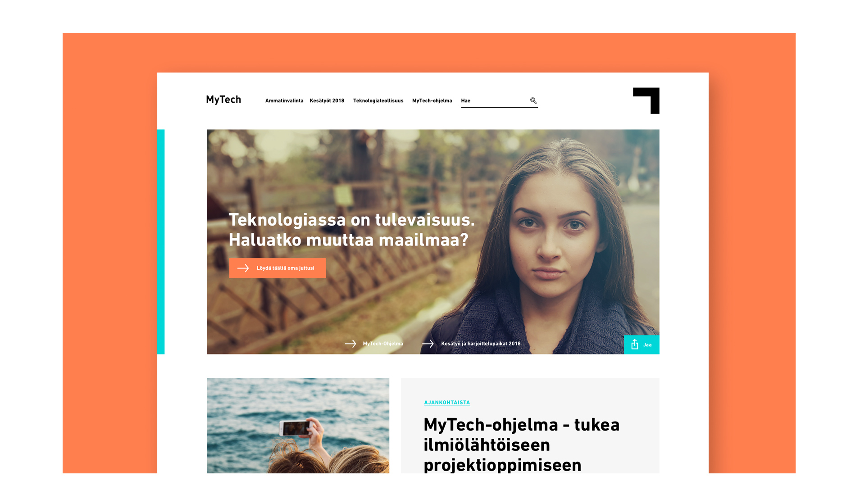Follow the MyTech-Ohjelma hero link

tap(383, 344)
